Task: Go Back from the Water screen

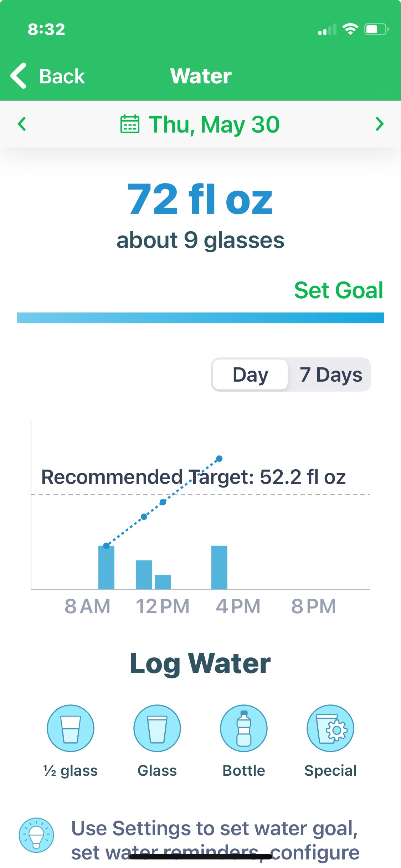Action: (x=48, y=76)
